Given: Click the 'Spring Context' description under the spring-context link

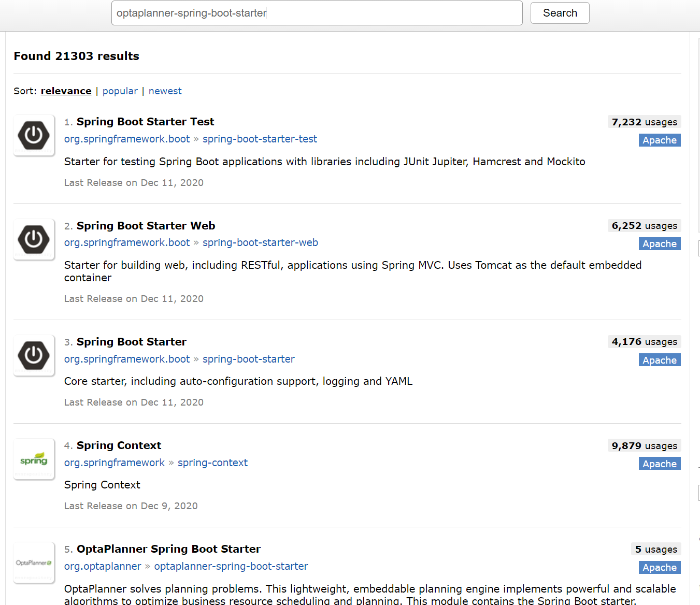Looking at the screenshot, I should [102, 485].
